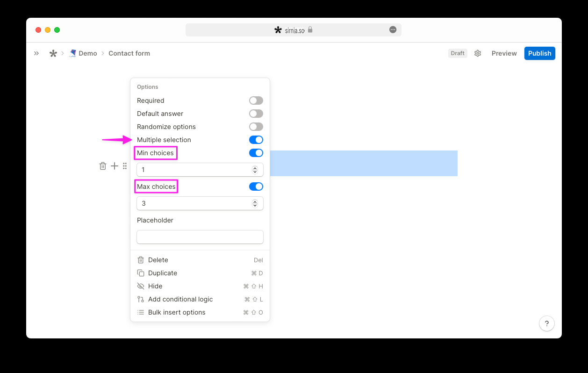
Task: Enable the Default answer switch
Action: click(256, 114)
